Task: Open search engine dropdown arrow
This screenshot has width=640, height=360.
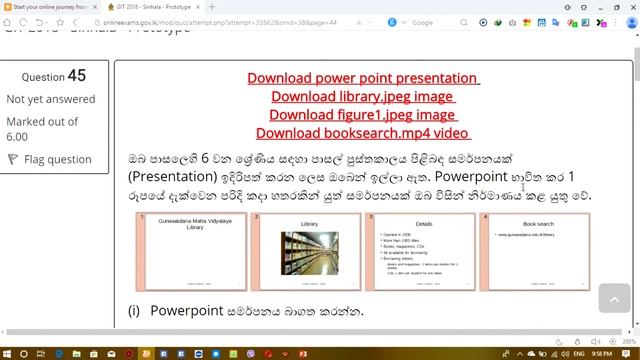Action: [404, 22]
